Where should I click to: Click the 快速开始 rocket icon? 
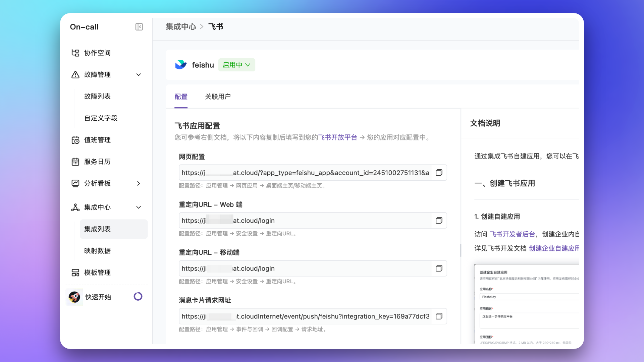74,297
